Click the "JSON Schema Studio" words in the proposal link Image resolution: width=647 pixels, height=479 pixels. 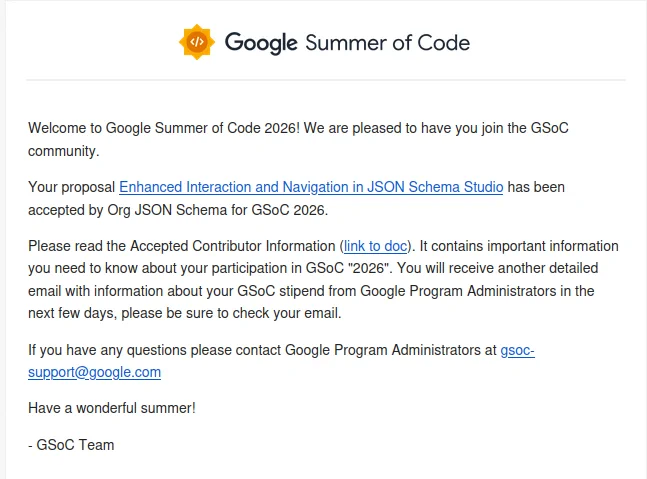[435, 187]
